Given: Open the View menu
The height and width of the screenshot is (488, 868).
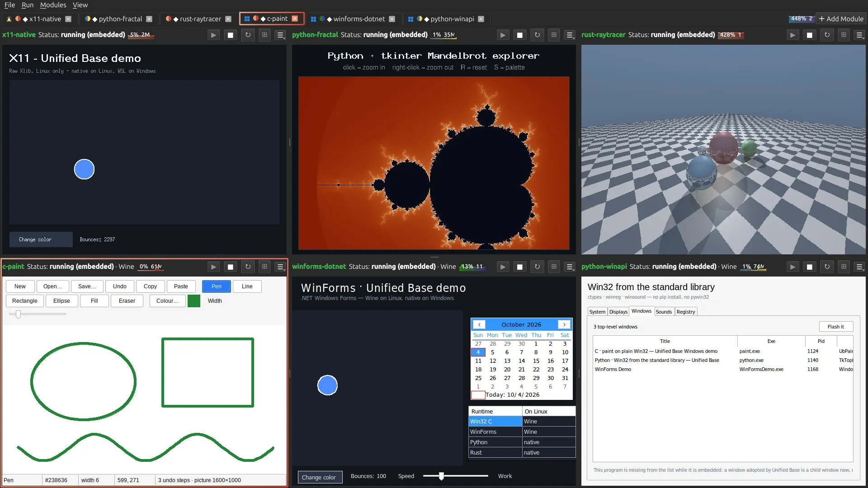Looking at the screenshot, I should point(80,5).
